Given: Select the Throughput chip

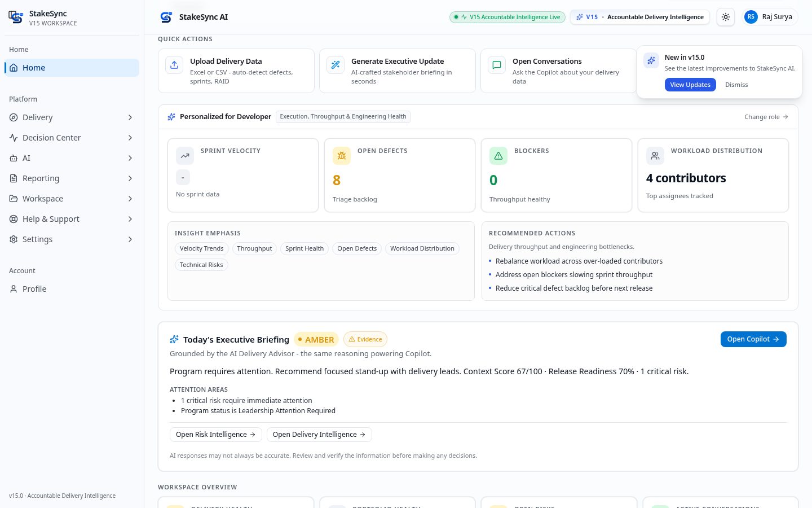Looking at the screenshot, I should pyautogui.click(x=254, y=248).
